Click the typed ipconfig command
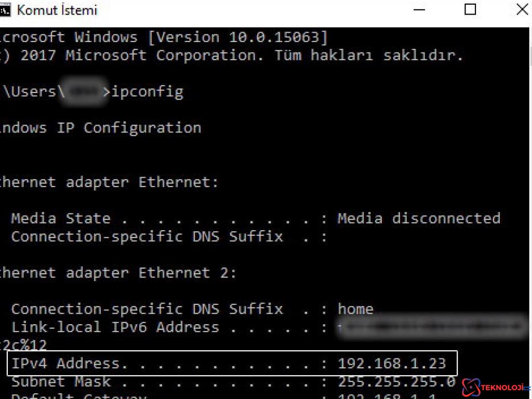Screen dimensions: 532x399 tap(148, 92)
